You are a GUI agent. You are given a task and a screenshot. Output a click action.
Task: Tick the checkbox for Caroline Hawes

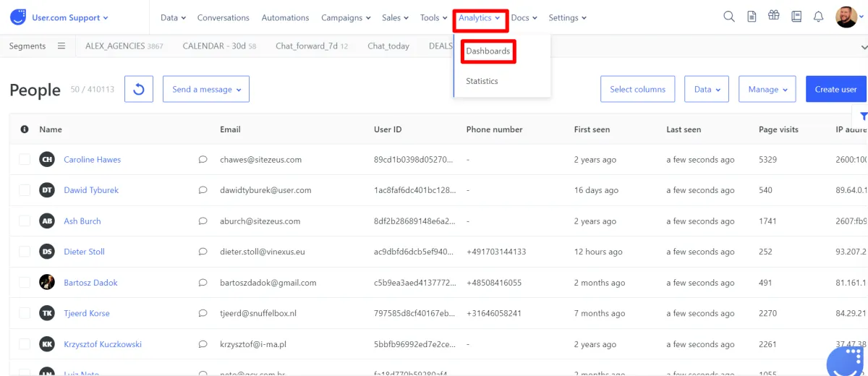[25, 160]
